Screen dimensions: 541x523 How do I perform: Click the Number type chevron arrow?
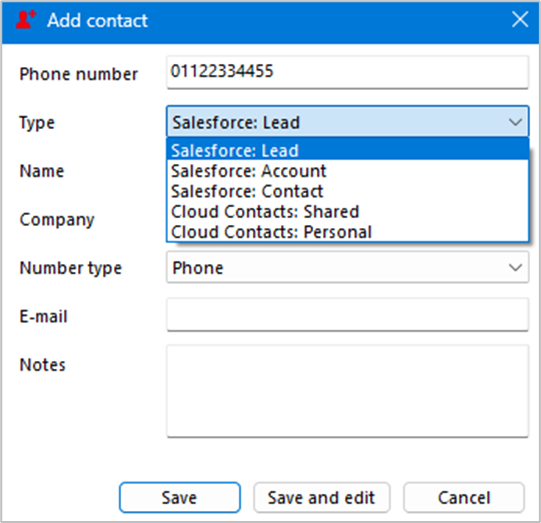pyautogui.click(x=515, y=268)
